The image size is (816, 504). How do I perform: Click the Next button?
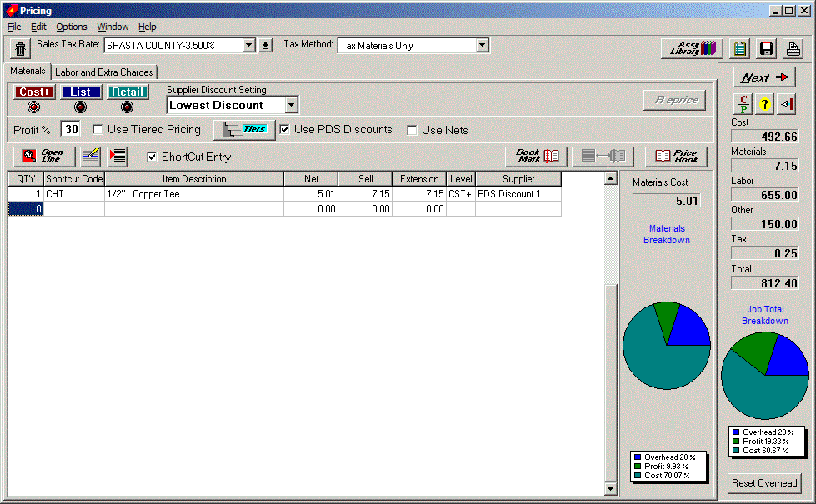click(764, 77)
